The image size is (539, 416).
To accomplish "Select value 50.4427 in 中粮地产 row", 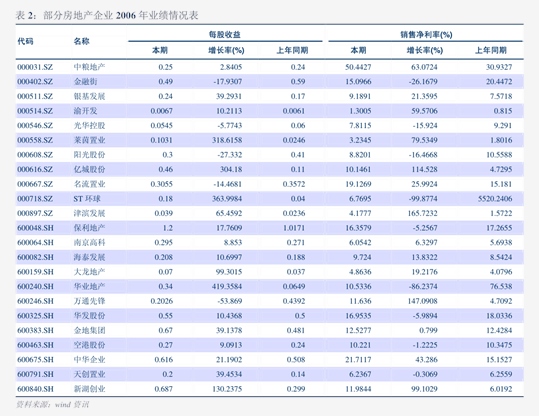I will (358, 67).
